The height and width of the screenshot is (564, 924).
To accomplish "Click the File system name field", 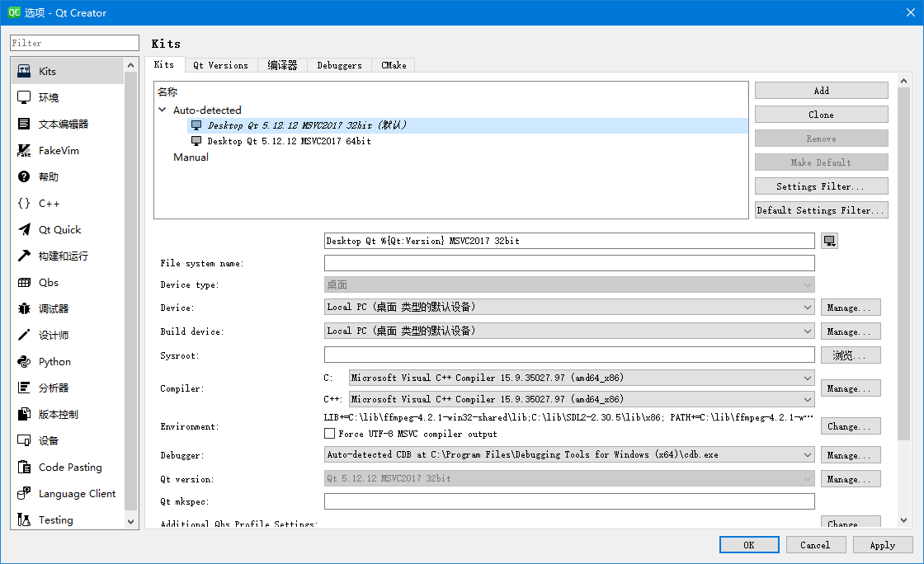I will pyautogui.click(x=569, y=263).
